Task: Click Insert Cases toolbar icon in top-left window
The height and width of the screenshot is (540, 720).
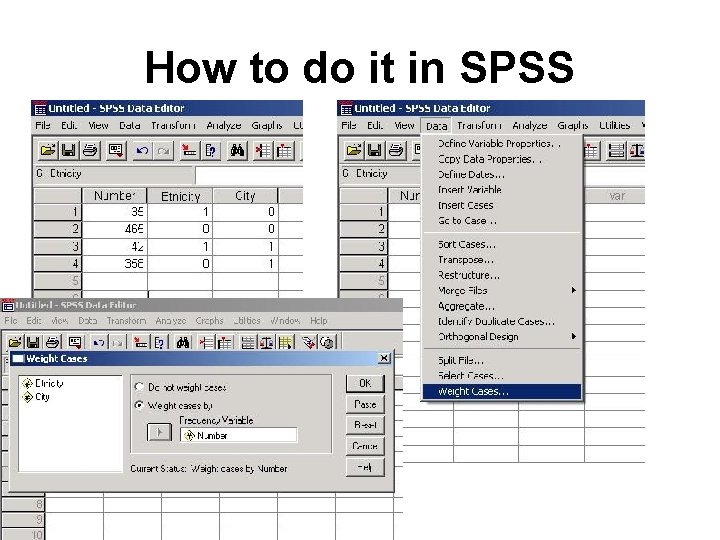Action: (x=263, y=151)
